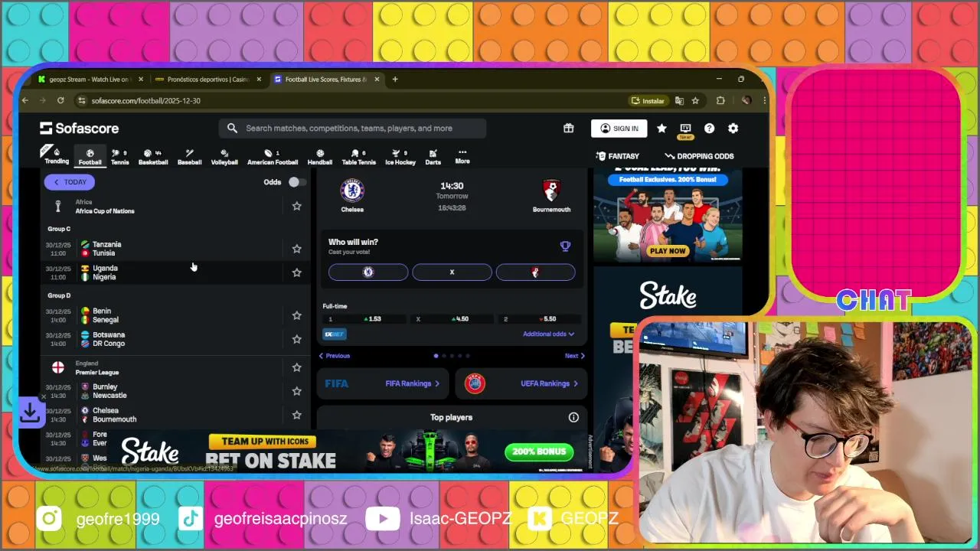The height and width of the screenshot is (551, 980).
Task: Open the FANTASY link
Action: click(618, 156)
